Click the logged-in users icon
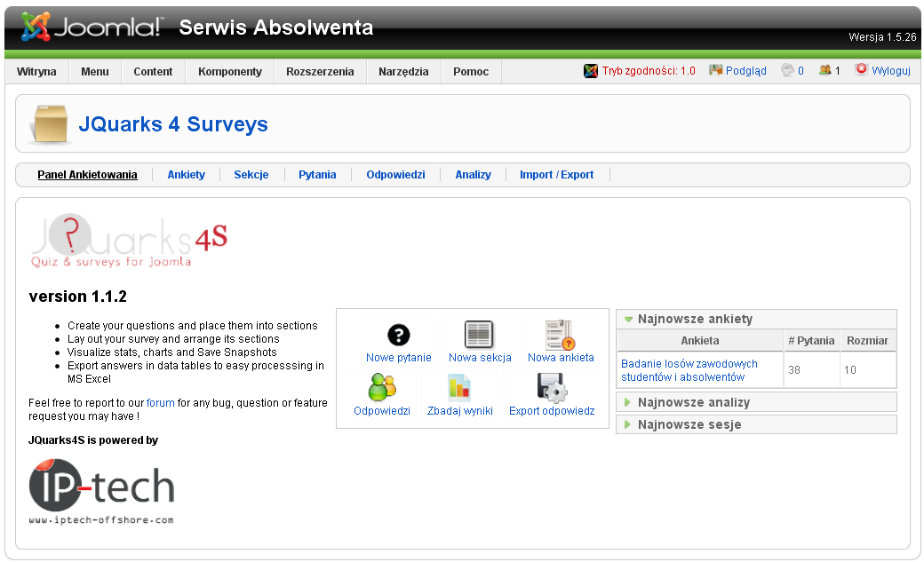 point(825,70)
